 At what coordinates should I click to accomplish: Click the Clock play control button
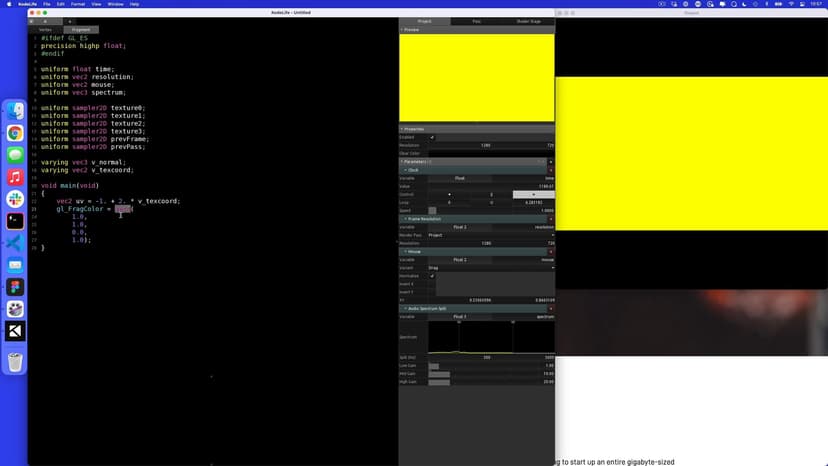pyautogui.click(x=533, y=194)
